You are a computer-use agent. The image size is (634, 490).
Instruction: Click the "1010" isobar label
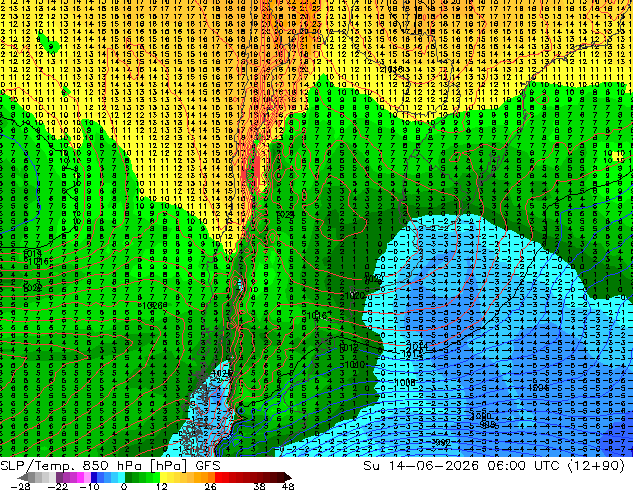click(355, 365)
